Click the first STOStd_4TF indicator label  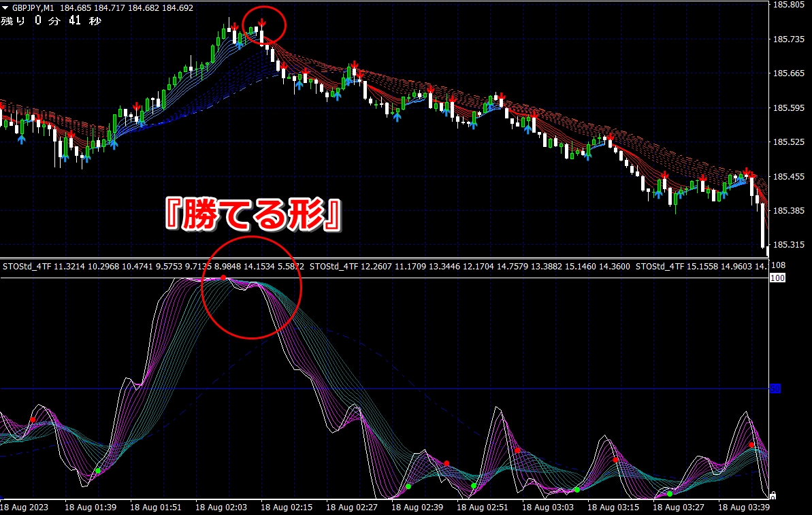pyautogui.click(x=26, y=267)
